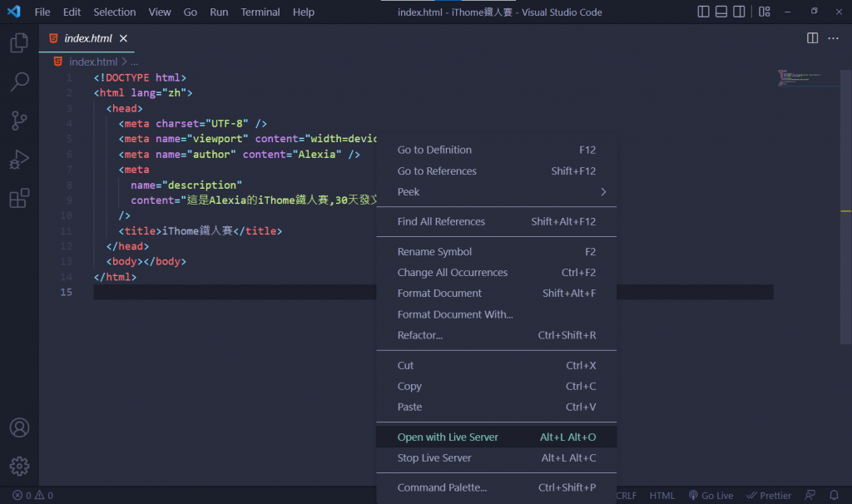Open the Customize Layout icon

click(x=765, y=12)
